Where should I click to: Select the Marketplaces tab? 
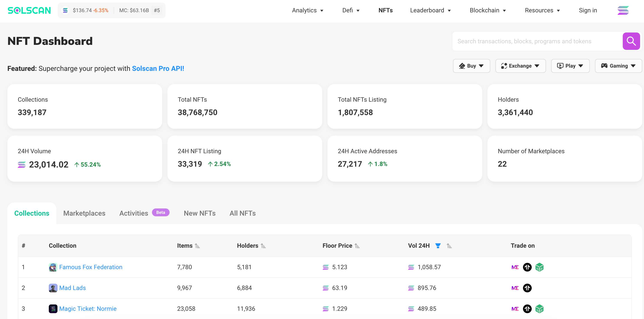tap(84, 213)
